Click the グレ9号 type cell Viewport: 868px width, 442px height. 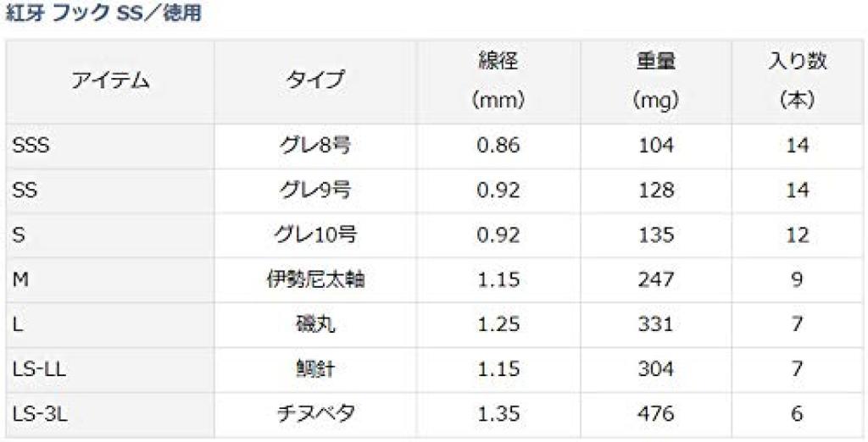pyautogui.click(x=315, y=191)
